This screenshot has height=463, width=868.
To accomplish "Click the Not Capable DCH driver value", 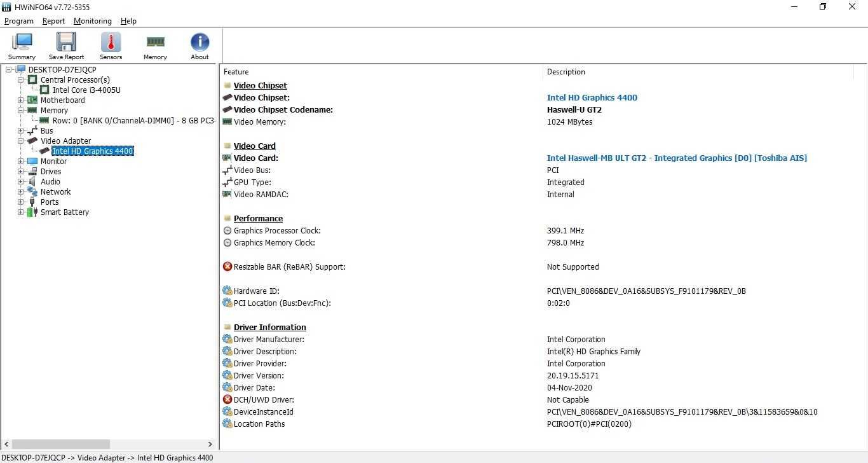I will (x=567, y=399).
